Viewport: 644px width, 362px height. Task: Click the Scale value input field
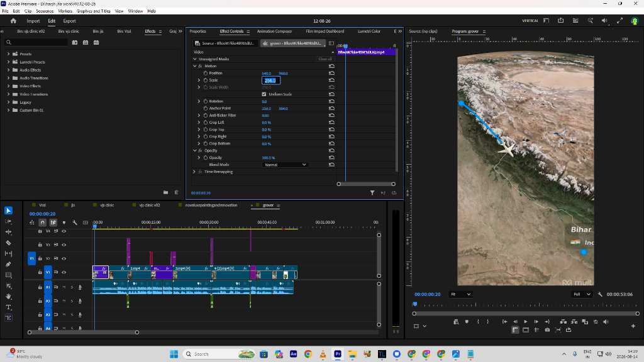270,80
